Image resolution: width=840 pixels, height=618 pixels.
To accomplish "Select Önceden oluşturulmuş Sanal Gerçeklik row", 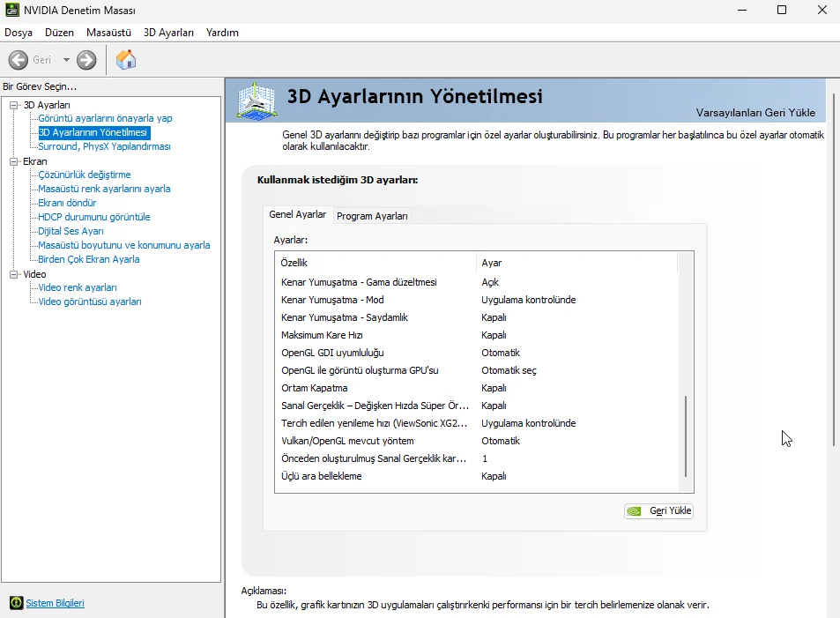I will 477,458.
